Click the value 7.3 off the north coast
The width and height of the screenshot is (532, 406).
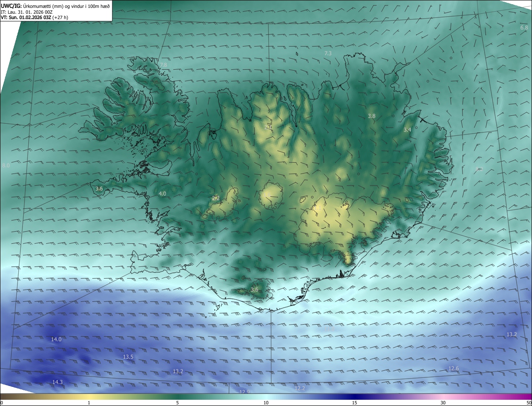pyautogui.click(x=328, y=54)
